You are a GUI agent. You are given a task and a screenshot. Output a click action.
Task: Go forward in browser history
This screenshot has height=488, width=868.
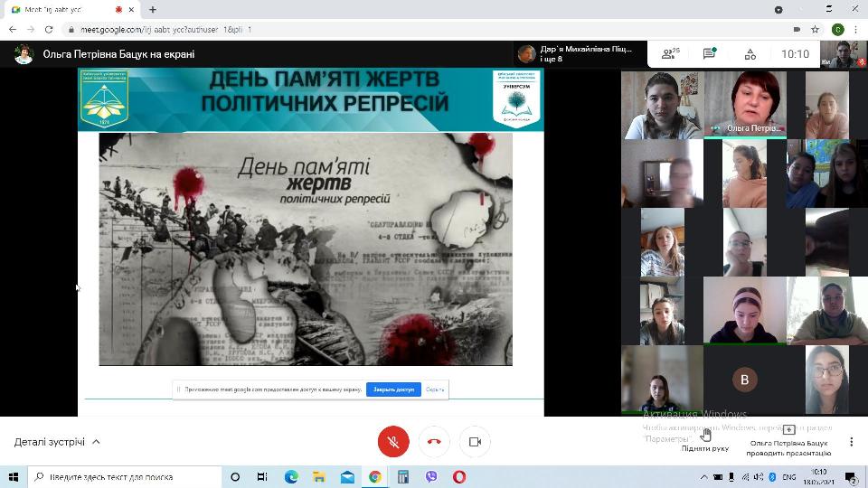pos(31,29)
